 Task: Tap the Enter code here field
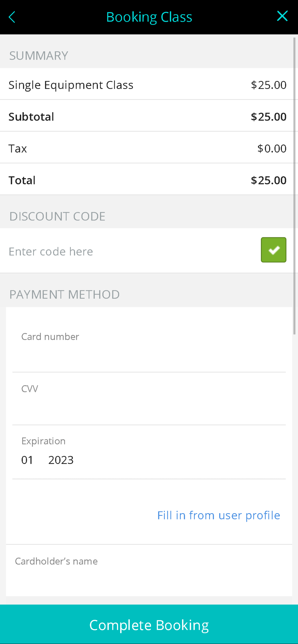tap(130, 251)
